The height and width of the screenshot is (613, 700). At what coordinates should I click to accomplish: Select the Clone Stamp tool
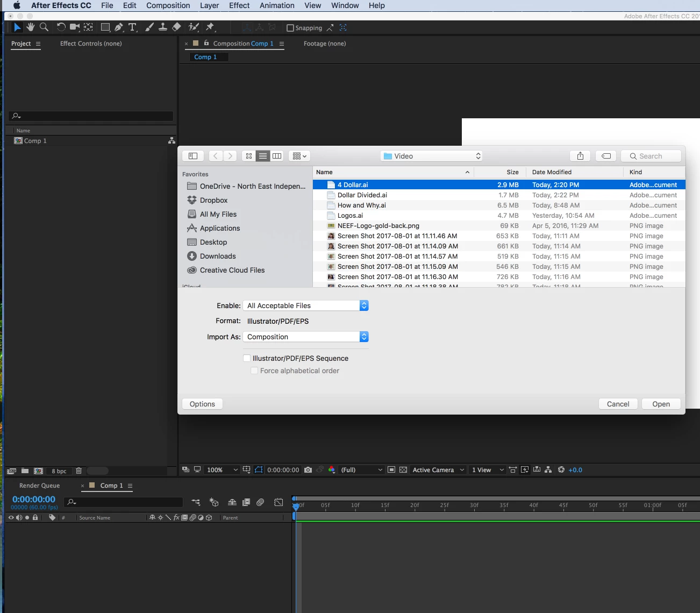click(162, 27)
